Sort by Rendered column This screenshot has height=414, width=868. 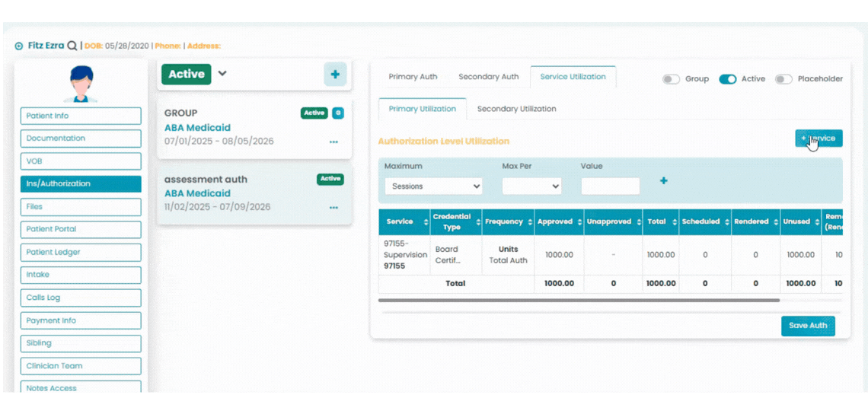(775, 221)
